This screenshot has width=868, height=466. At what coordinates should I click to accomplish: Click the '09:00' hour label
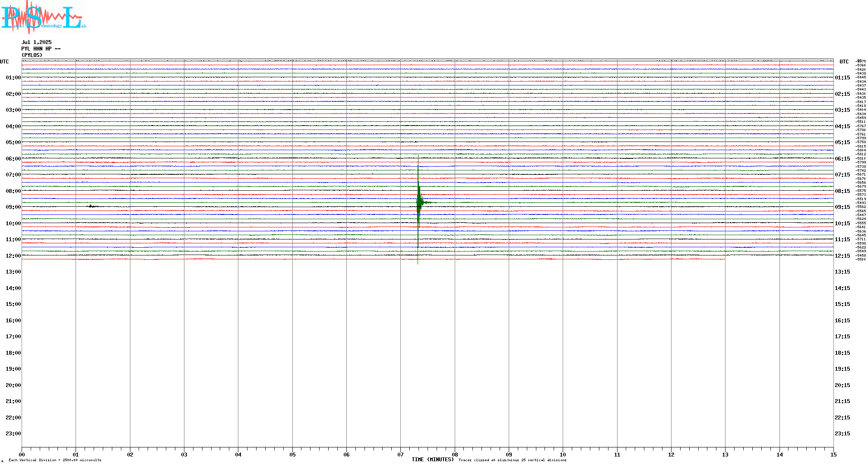(x=13, y=207)
